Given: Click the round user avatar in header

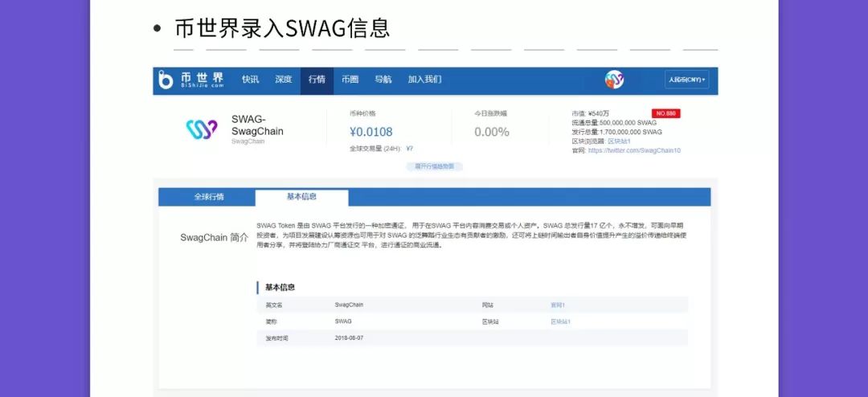Looking at the screenshot, I should point(614,80).
